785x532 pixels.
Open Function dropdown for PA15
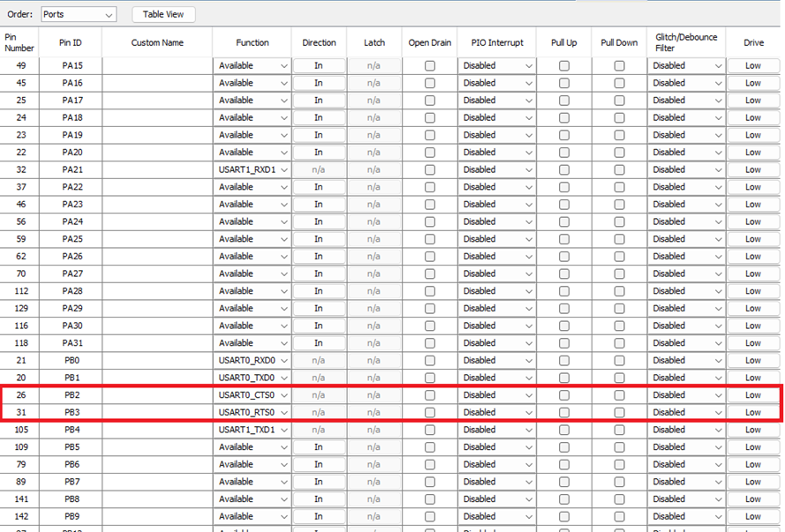[252, 66]
